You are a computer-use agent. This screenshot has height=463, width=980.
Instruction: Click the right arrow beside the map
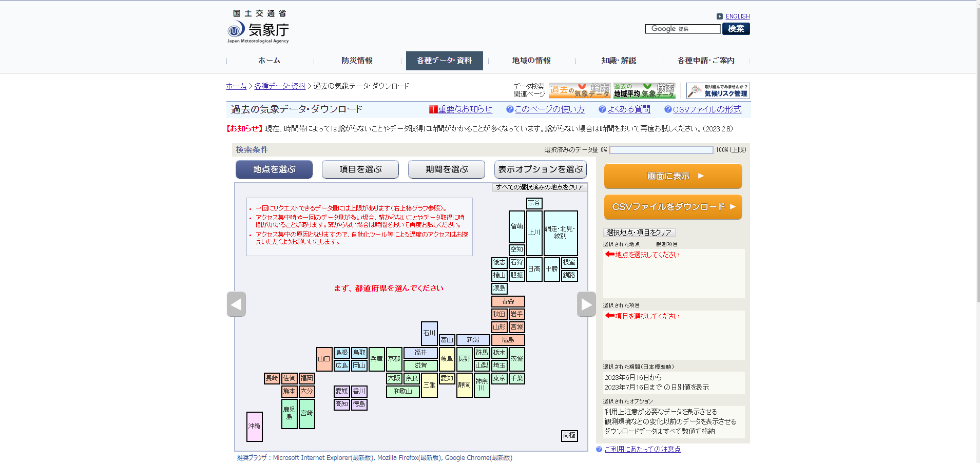click(x=586, y=304)
